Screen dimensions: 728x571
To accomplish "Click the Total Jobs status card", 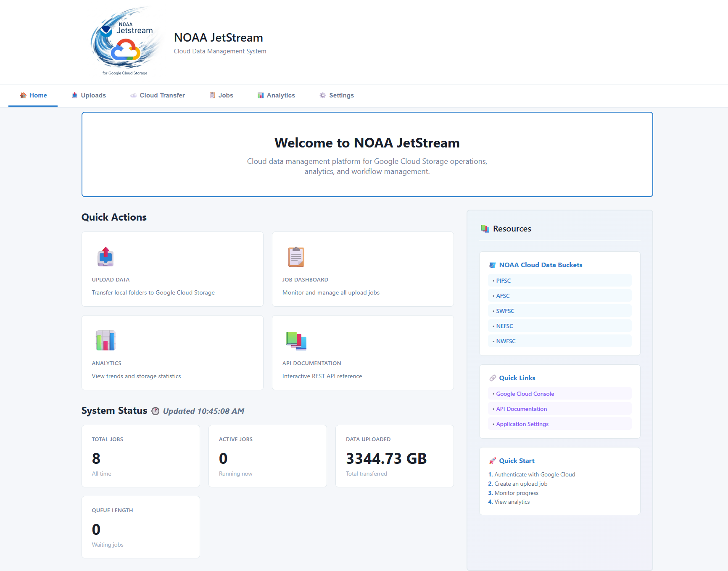I will (x=140, y=456).
